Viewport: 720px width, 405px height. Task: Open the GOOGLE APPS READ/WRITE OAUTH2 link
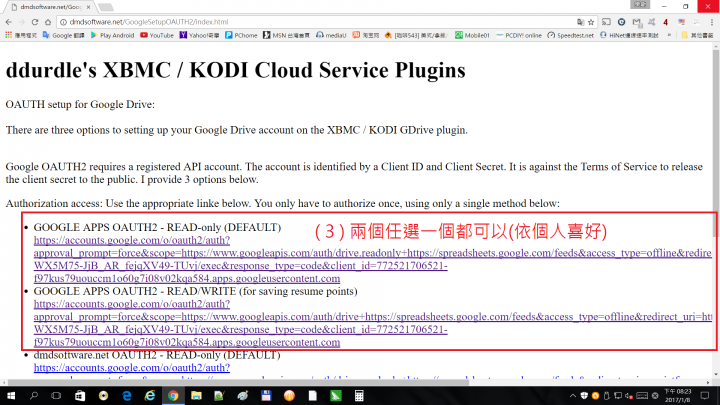click(x=372, y=323)
